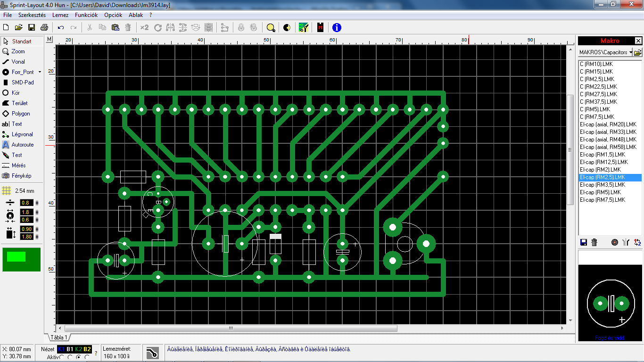Open the Szerkesztés menu
This screenshot has height=362, width=644.
click(x=32, y=15)
